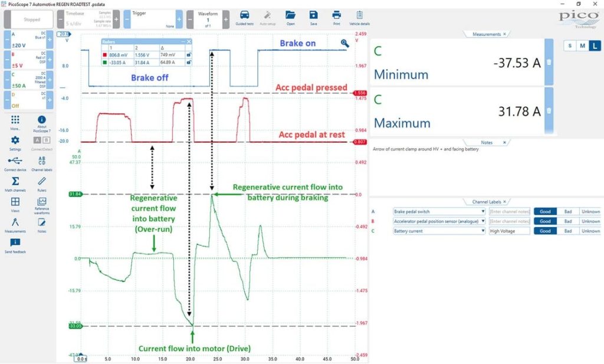Open Reference waveforms icon
604x364 pixels.
[42, 201]
